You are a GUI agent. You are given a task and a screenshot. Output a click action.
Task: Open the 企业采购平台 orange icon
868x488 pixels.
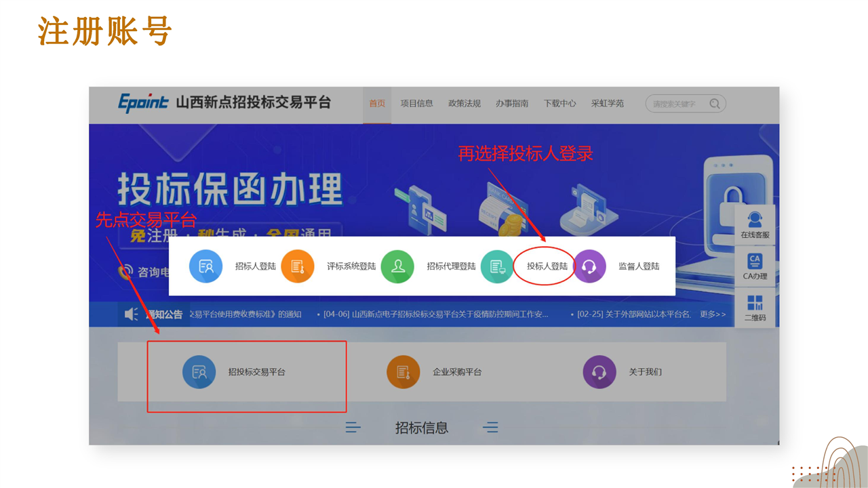pos(403,372)
